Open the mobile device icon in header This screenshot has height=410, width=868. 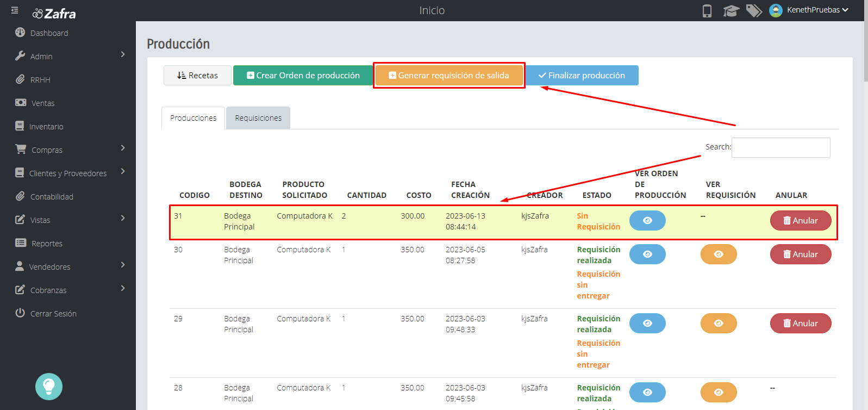(707, 11)
